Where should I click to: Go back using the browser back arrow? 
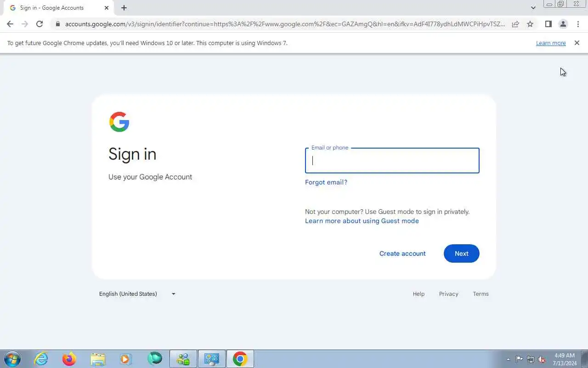tap(10, 24)
